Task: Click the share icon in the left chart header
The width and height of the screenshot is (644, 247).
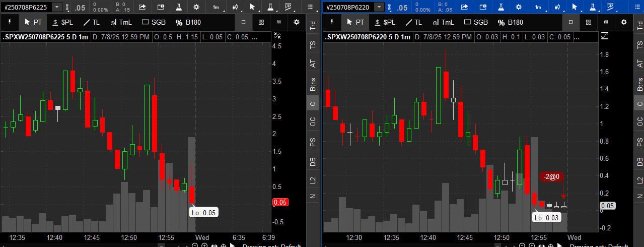Action: pos(142,7)
